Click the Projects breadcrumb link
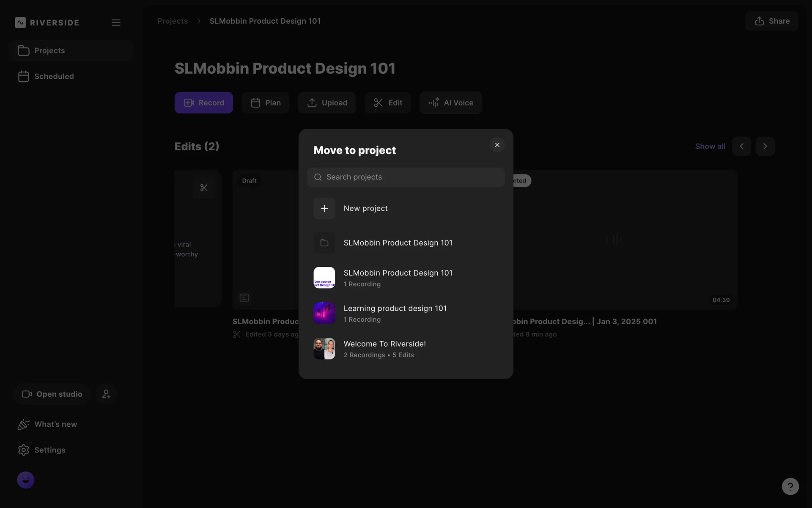This screenshot has height=508, width=812. [x=172, y=21]
